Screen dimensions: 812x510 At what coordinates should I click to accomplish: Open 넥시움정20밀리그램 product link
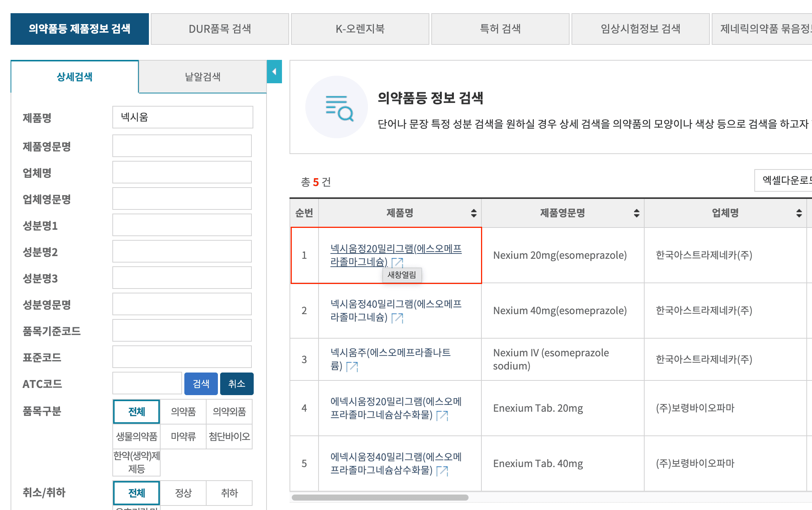coord(396,255)
